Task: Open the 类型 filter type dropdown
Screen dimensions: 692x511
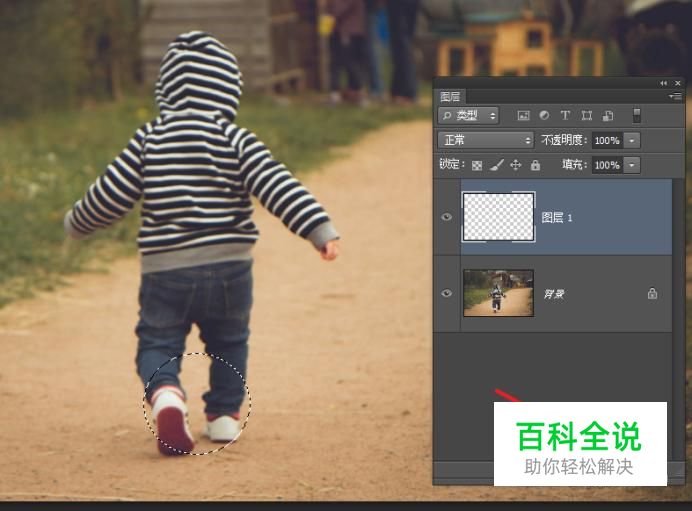Action: click(x=468, y=116)
